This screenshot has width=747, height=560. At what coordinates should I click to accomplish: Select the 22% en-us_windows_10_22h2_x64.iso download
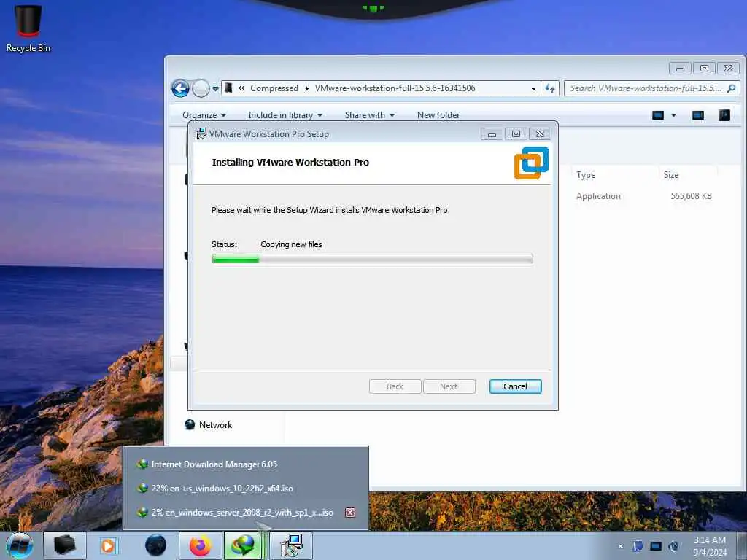click(x=215, y=489)
